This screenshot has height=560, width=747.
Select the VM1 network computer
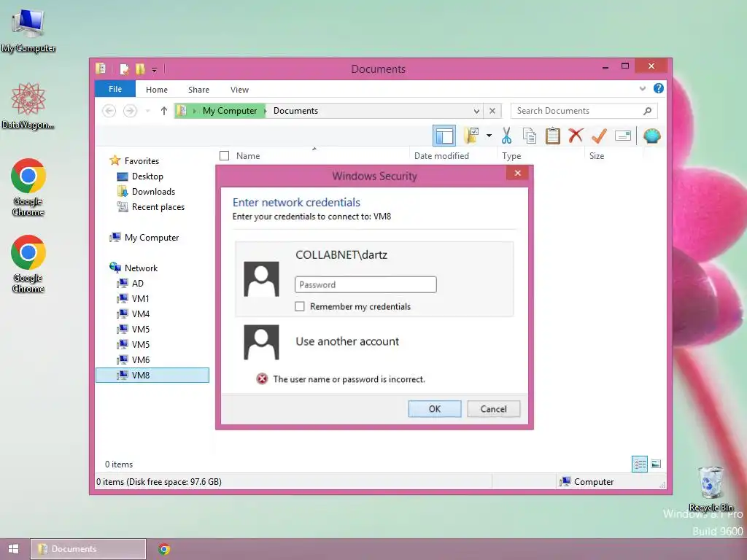click(141, 298)
